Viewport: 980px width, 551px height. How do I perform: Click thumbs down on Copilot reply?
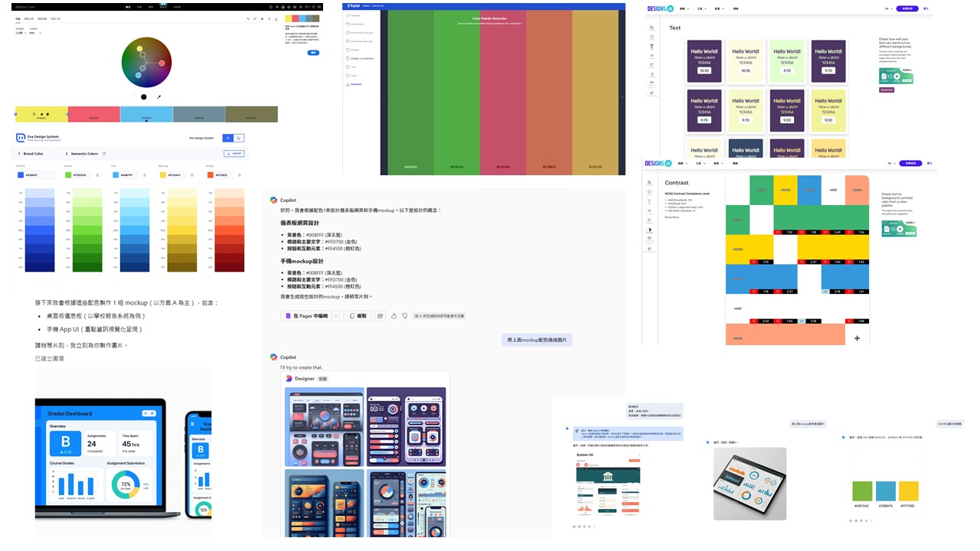(404, 316)
